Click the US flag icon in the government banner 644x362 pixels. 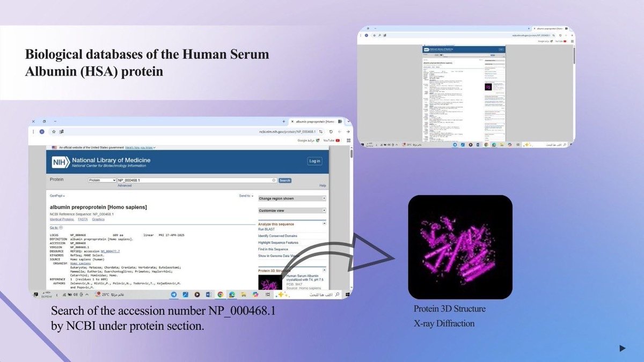(54, 147)
